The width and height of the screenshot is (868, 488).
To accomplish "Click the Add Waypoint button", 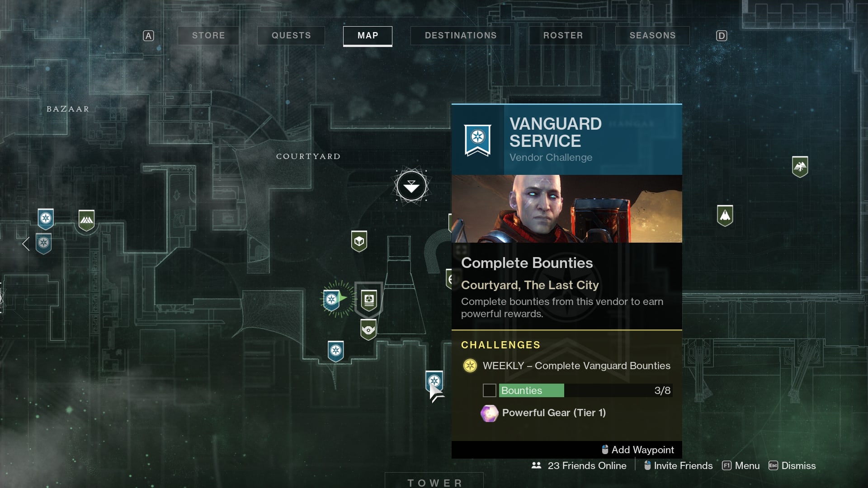I will click(x=637, y=449).
